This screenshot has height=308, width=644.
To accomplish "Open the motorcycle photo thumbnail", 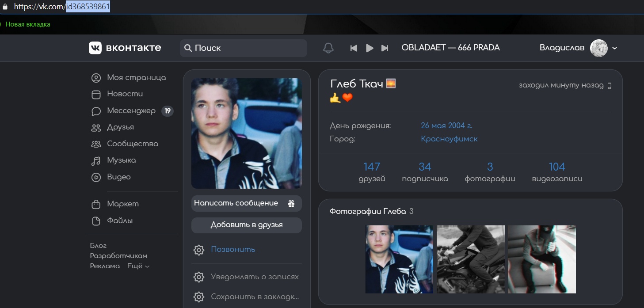I will 470,259.
